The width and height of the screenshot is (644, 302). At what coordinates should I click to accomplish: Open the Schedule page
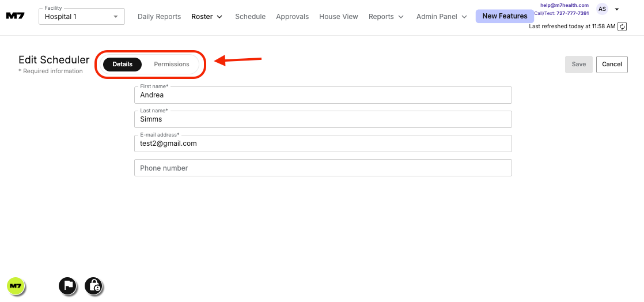250,17
